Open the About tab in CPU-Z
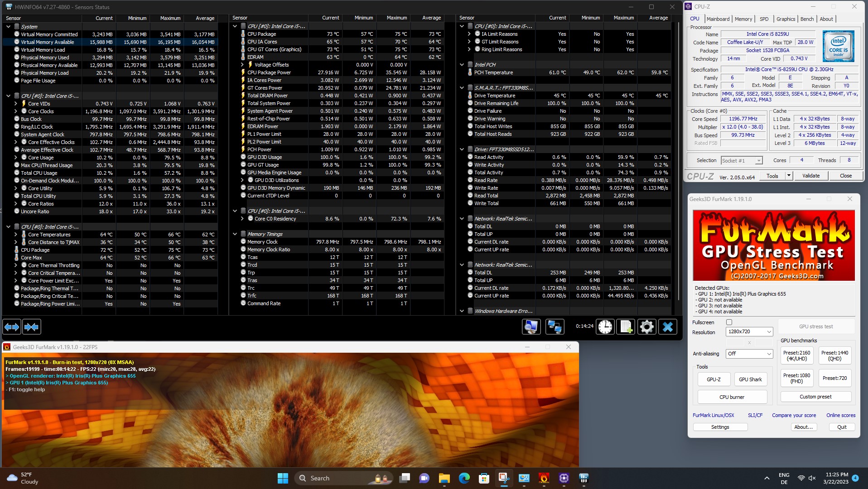 [826, 19]
